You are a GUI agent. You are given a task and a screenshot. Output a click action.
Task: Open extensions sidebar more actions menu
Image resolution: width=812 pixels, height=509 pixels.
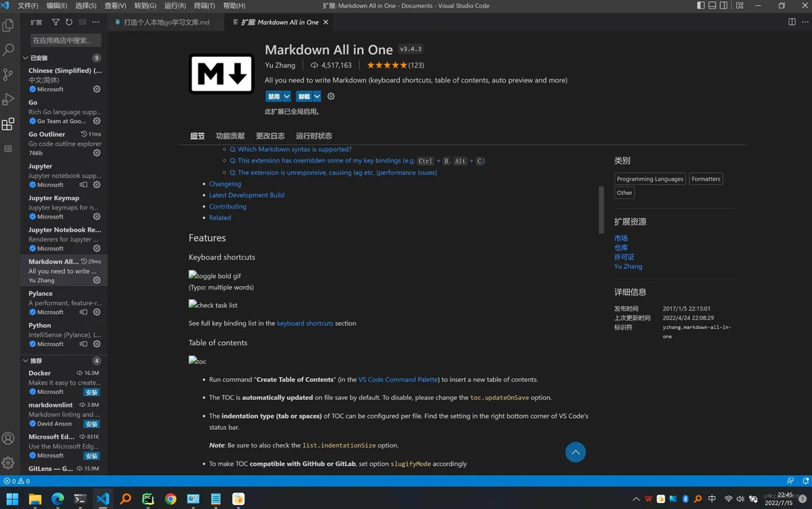[95, 22]
